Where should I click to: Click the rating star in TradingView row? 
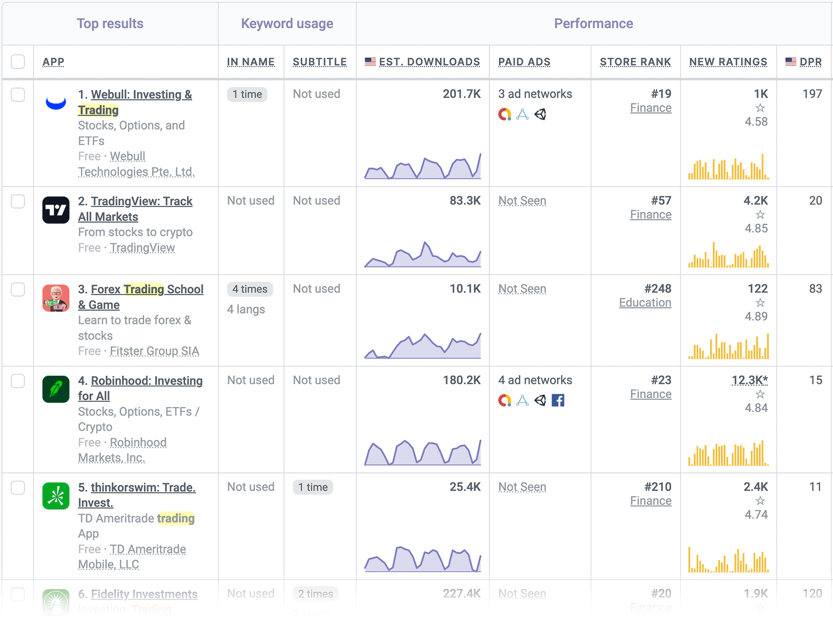click(760, 215)
